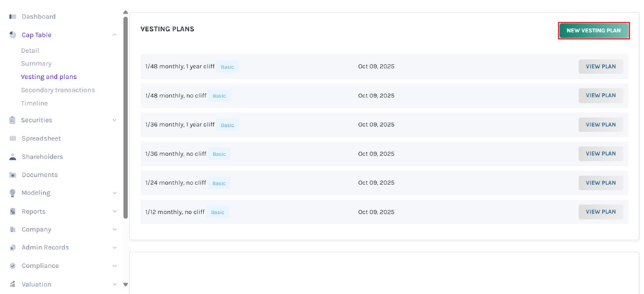Screen dimensions: 644x294
Task: Collapse the Cap Table section chevron
Action: (114, 35)
